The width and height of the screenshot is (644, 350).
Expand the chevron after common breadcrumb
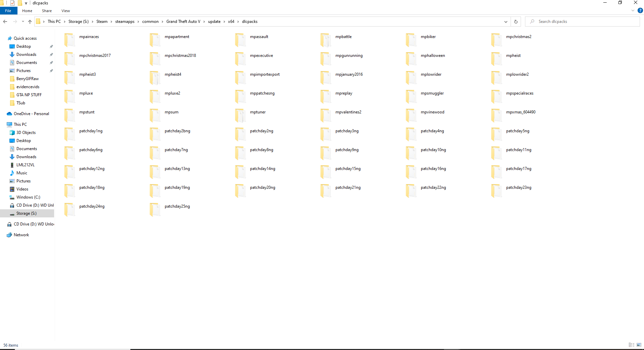pos(163,22)
